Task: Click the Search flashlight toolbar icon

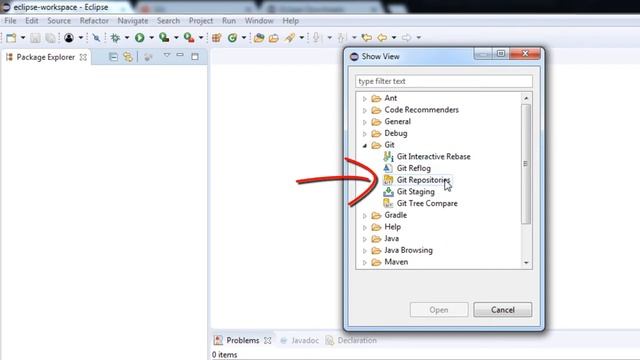Action: [x=290, y=38]
